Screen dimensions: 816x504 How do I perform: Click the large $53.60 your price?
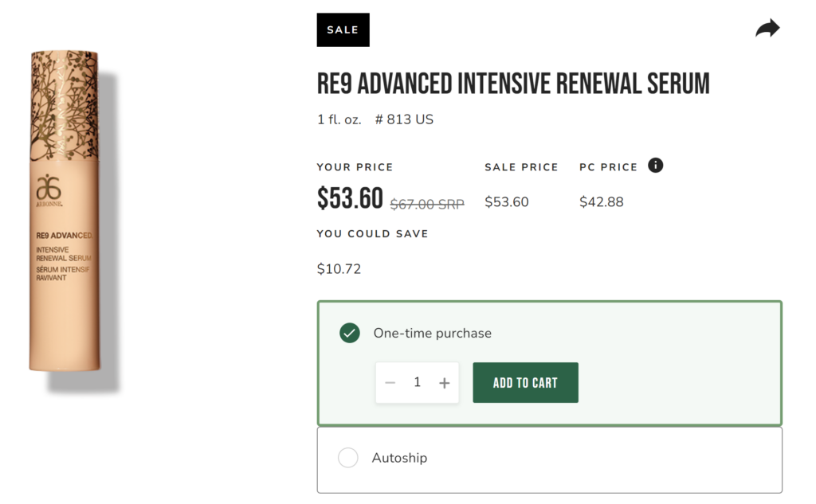350,199
